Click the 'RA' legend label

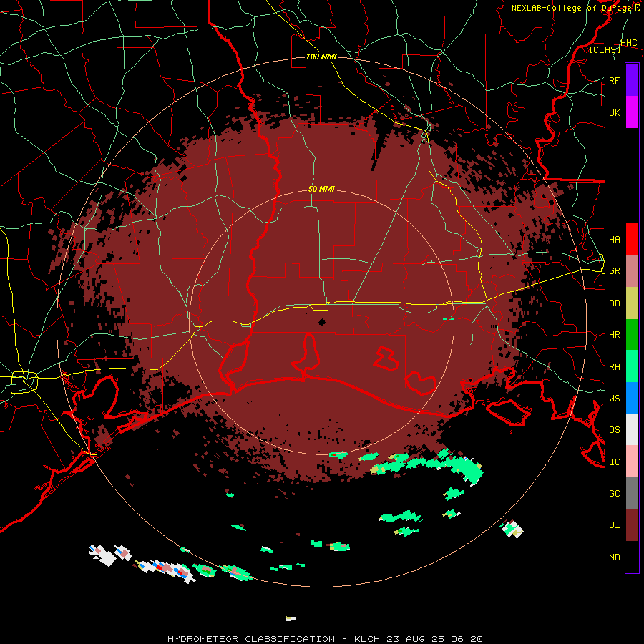pos(614,367)
